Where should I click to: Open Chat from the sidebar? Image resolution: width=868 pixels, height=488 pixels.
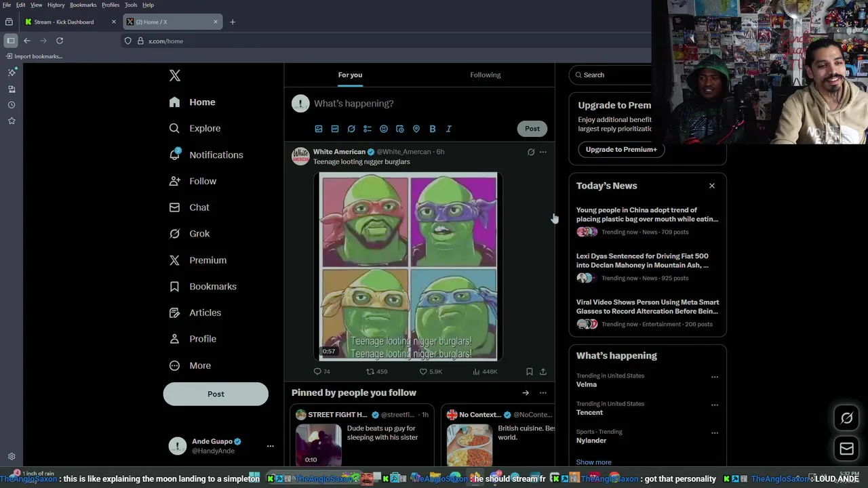190,207
